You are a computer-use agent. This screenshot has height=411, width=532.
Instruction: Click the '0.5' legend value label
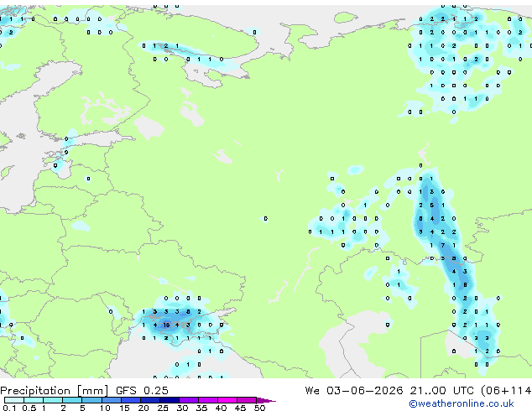(x=29, y=408)
